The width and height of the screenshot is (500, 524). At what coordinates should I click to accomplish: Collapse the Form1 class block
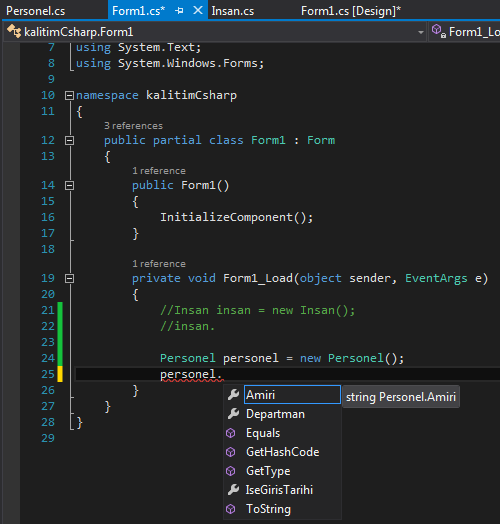tap(69, 140)
